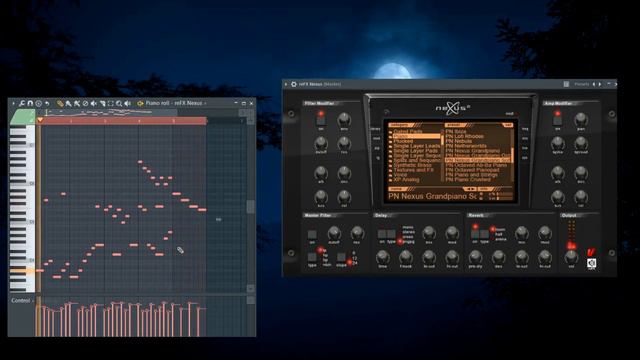Choose the PN Piano Crushed preset
The image size is (640, 360).
468,180
